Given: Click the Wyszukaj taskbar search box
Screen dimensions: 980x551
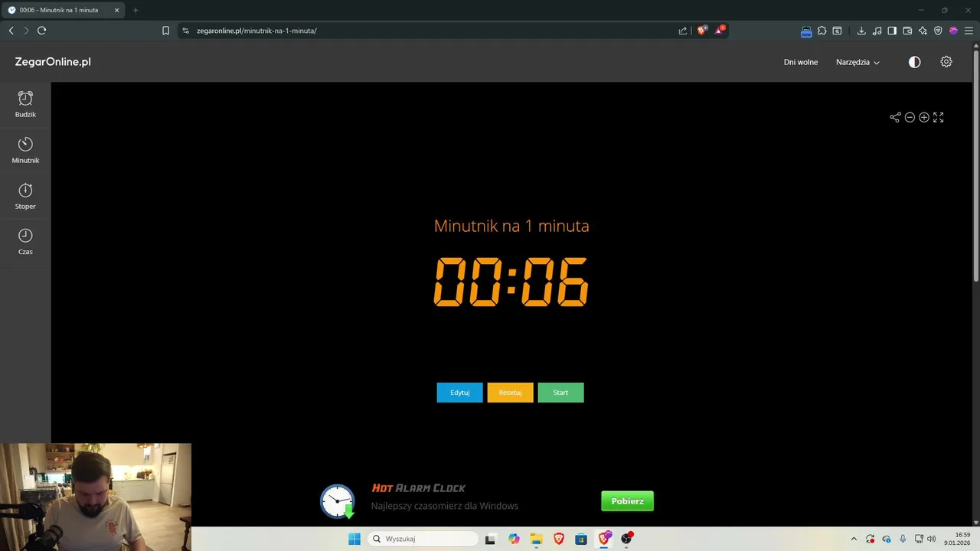Looking at the screenshot, I should [423, 539].
